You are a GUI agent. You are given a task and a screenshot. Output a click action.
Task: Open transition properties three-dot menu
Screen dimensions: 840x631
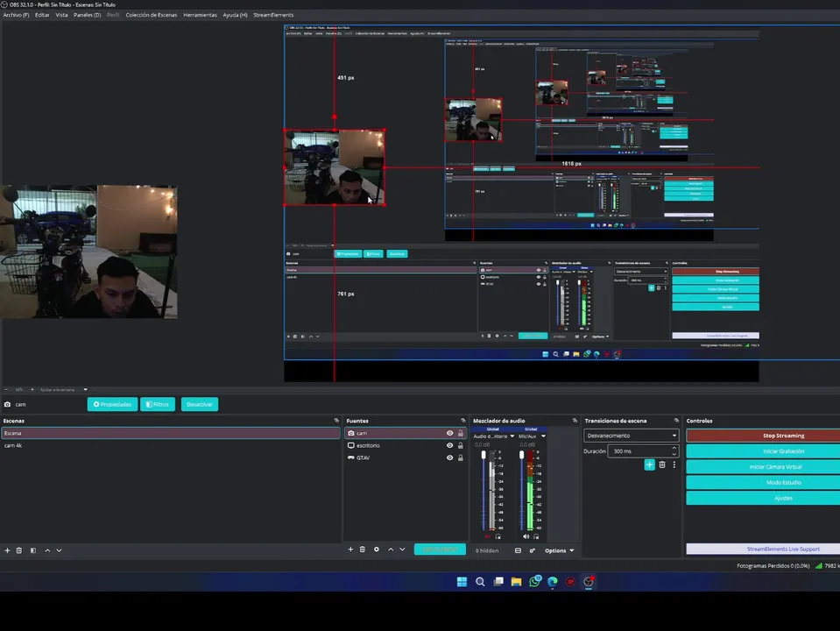(674, 464)
